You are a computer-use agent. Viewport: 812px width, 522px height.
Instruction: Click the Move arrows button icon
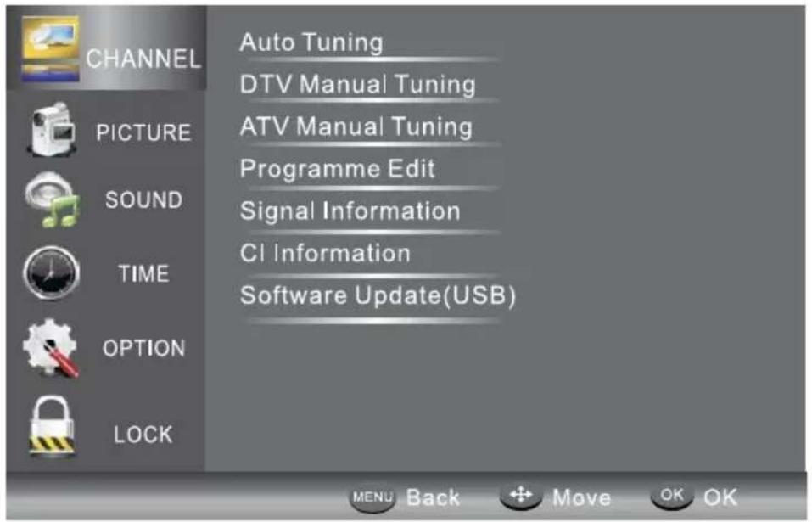521,496
